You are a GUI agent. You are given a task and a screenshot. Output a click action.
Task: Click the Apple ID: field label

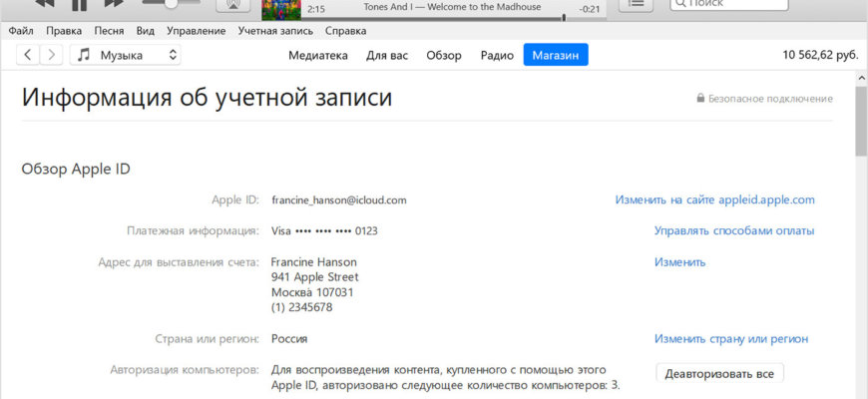coord(234,199)
